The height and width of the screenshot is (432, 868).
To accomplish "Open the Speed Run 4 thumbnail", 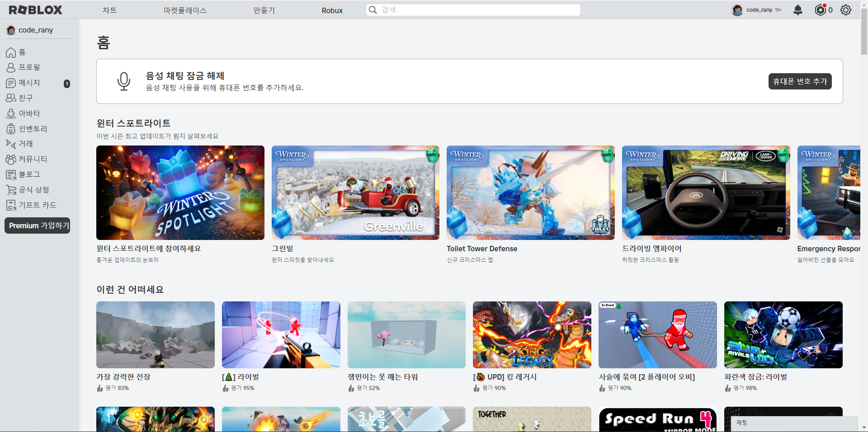I will (658, 419).
